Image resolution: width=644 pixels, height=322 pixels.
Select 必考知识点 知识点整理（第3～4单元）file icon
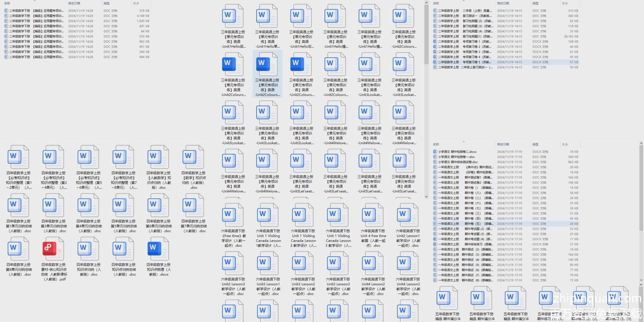coord(53,157)
